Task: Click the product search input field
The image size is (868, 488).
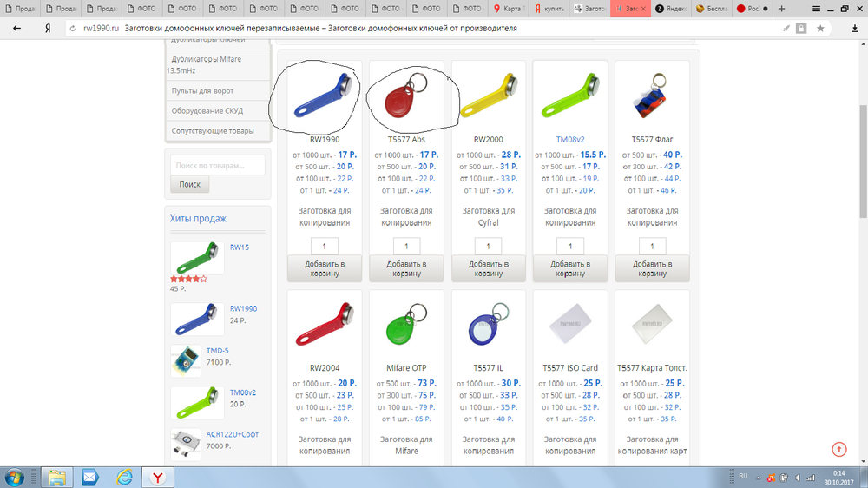Action: pyautogui.click(x=216, y=165)
